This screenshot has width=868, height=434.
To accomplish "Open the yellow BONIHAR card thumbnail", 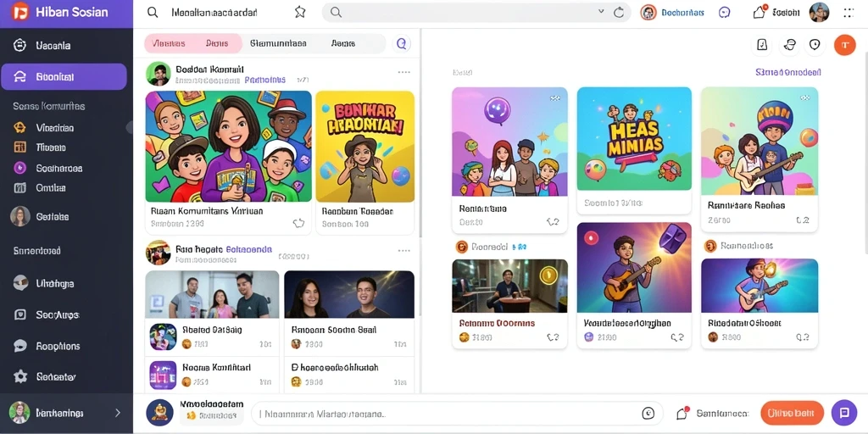I will tap(364, 146).
